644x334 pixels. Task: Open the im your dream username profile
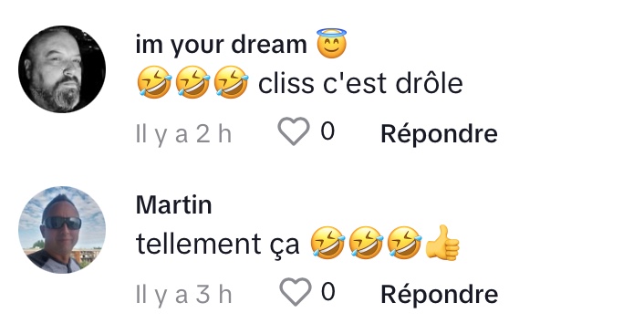click(x=221, y=45)
